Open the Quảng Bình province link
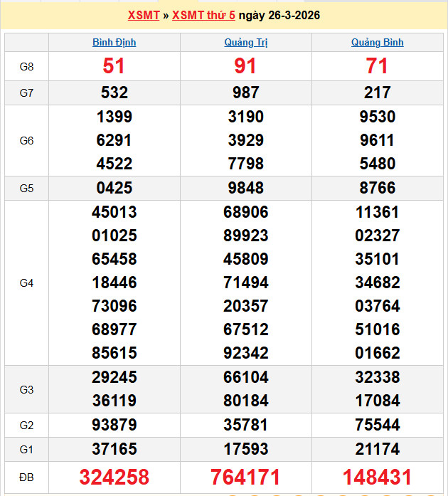Screen dimensions: 448x496 click(x=377, y=42)
